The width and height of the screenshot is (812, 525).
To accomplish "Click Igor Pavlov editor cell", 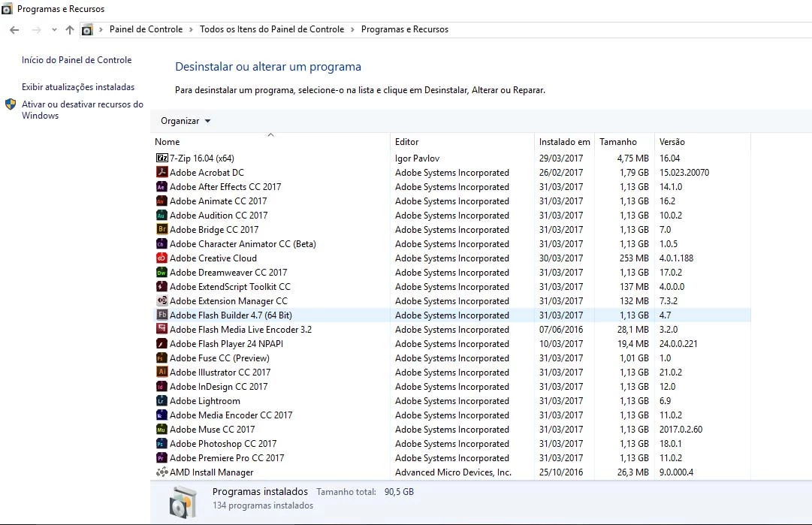I will pyautogui.click(x=418, y=158).
